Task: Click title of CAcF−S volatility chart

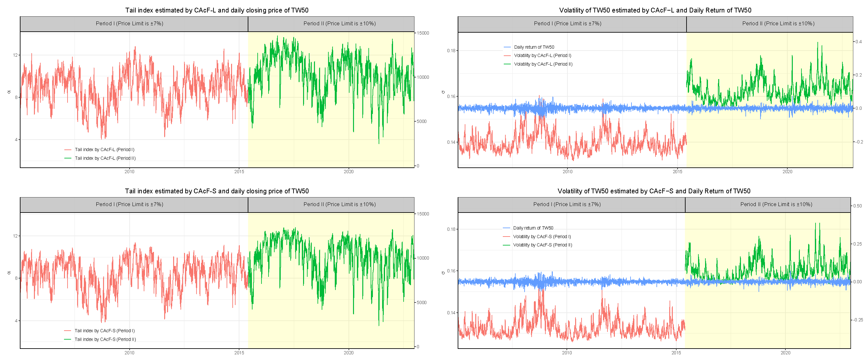Action: (x=654, y=191)
